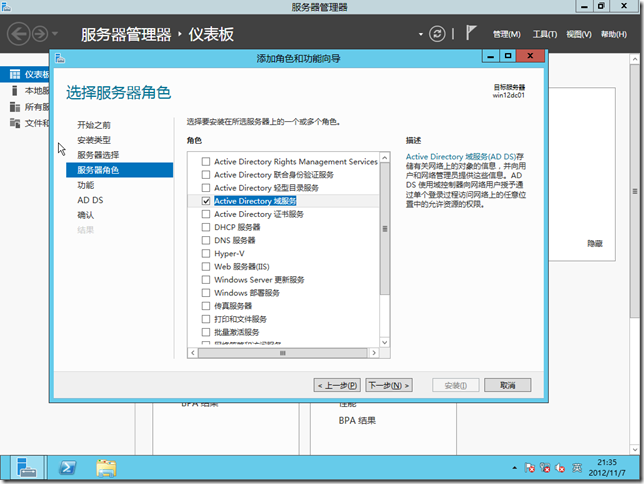
Task: Open File Explorer from the taskbar
Action: point(106,468)
